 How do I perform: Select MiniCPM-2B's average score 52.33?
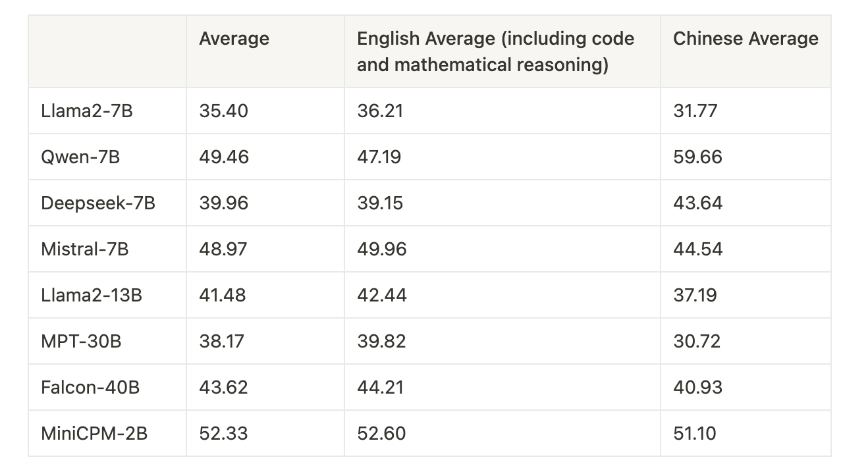pyautogui.click(x=224, y=433)
